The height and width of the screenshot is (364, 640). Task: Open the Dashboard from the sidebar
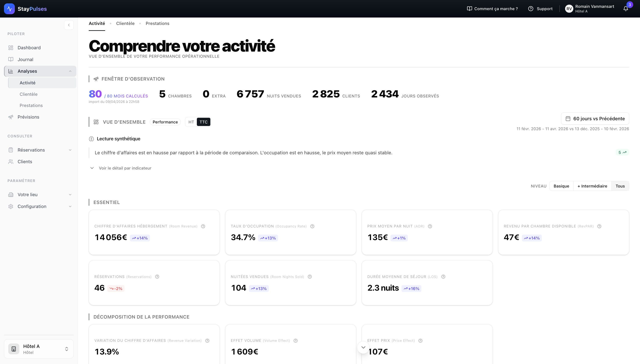click(x=29, y=48)
